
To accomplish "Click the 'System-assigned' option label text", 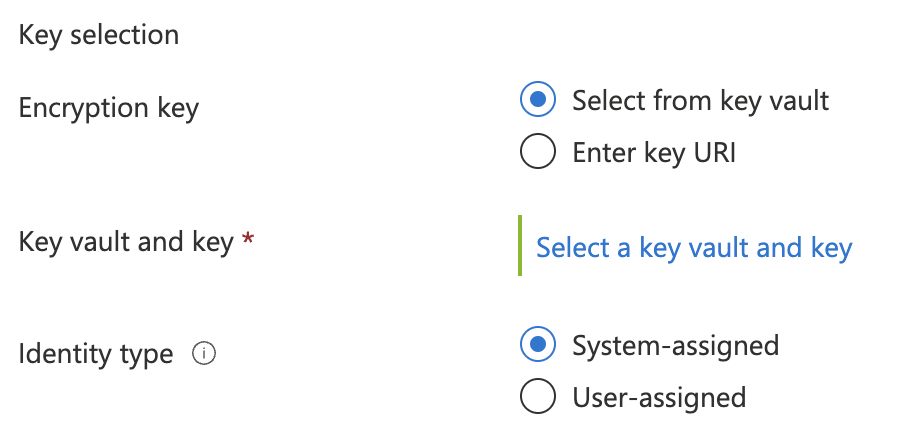I will (676, 345).
